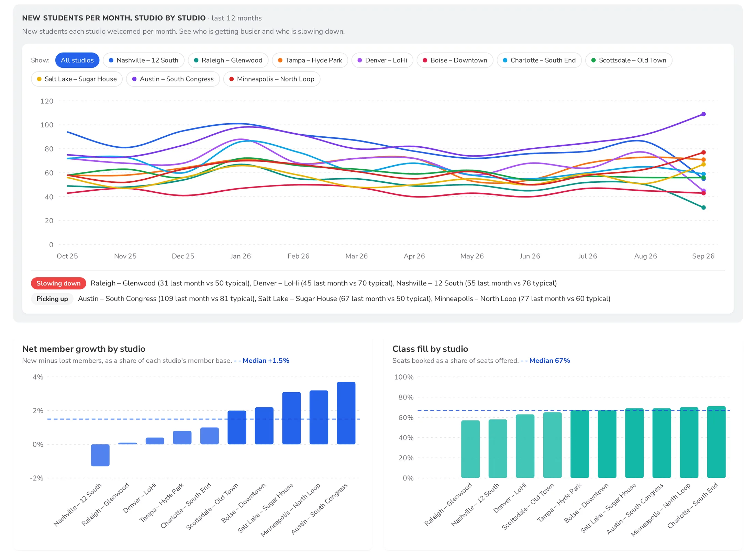Click the Slowing down badge
Screen dimensions: 756x552
tap(58, 283)
